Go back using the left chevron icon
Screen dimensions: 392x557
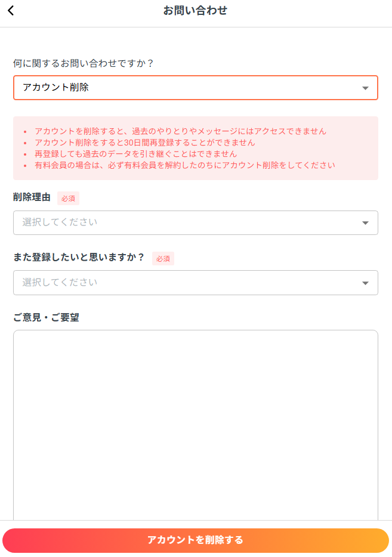tap(11, 11)
